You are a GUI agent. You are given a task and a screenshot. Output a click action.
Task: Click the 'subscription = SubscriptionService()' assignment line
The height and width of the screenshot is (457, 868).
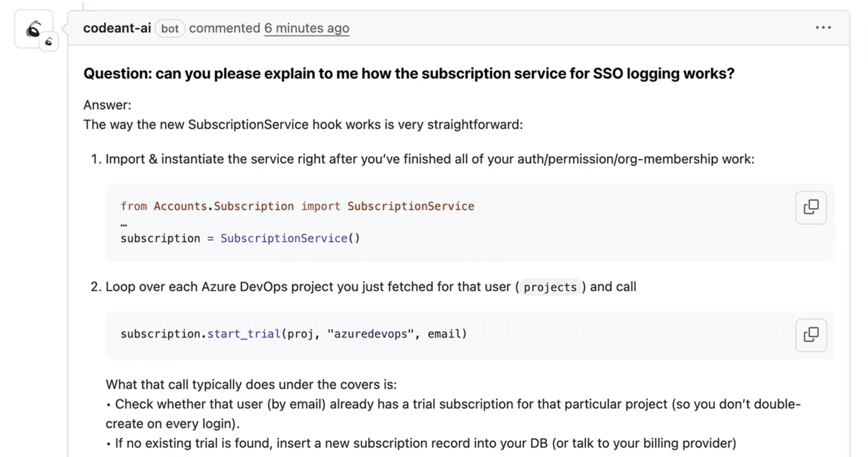coord(240,238)
